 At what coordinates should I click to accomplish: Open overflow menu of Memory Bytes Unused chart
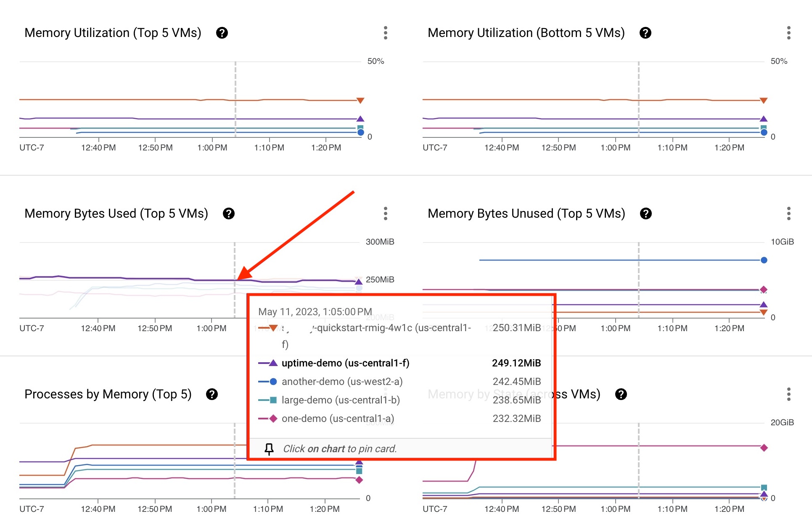coord(788,213)
